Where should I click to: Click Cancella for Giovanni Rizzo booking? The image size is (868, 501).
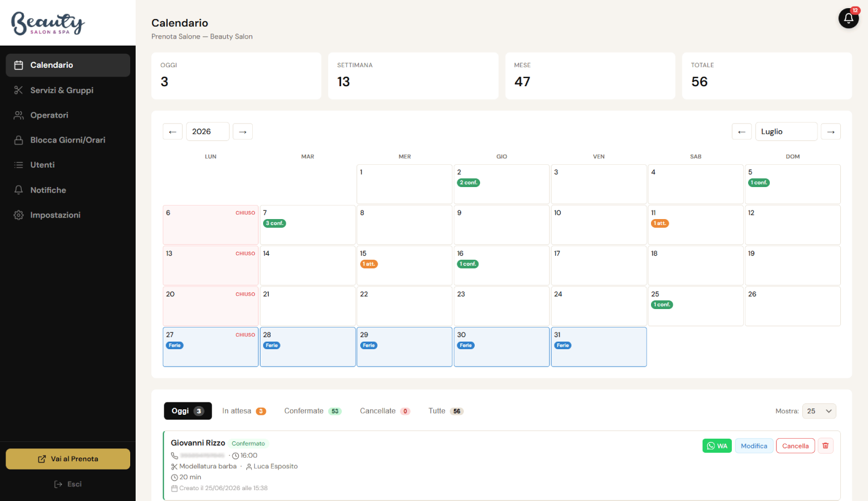tap(795, 446)
